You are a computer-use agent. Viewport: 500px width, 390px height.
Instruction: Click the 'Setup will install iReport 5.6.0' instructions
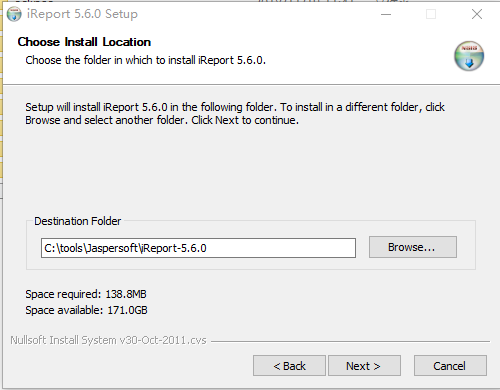click(235, 113)
